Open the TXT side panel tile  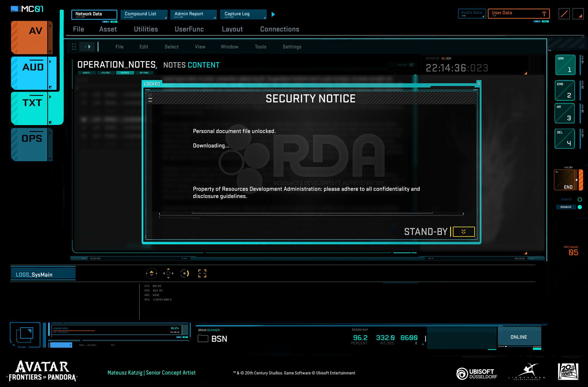click(x=32, y=108)
